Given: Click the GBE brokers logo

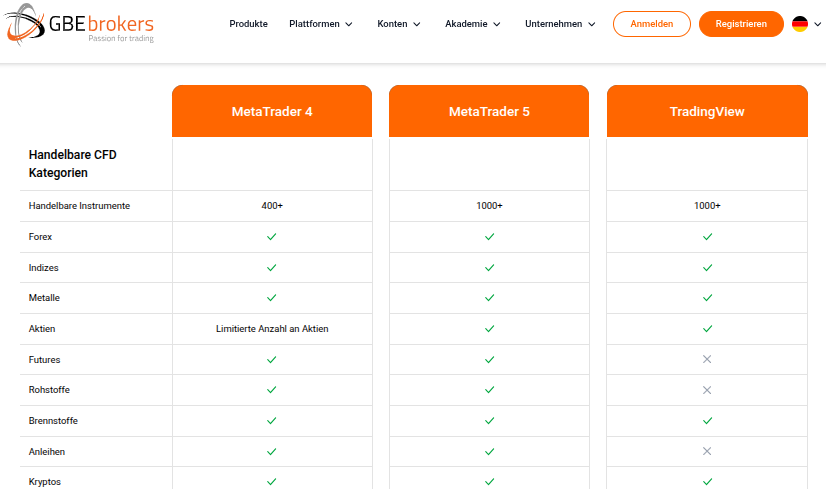Looking at the screenshot, I should [79, 24].
